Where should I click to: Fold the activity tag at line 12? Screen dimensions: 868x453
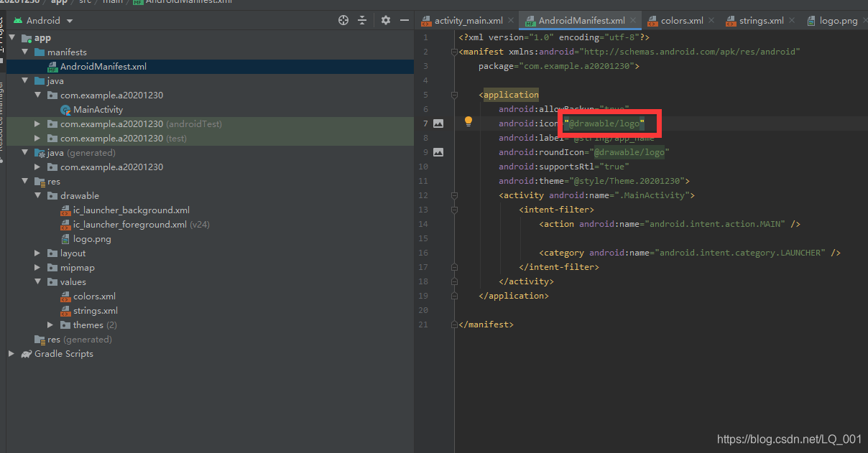pyautogui.click(x=453, y=195)
